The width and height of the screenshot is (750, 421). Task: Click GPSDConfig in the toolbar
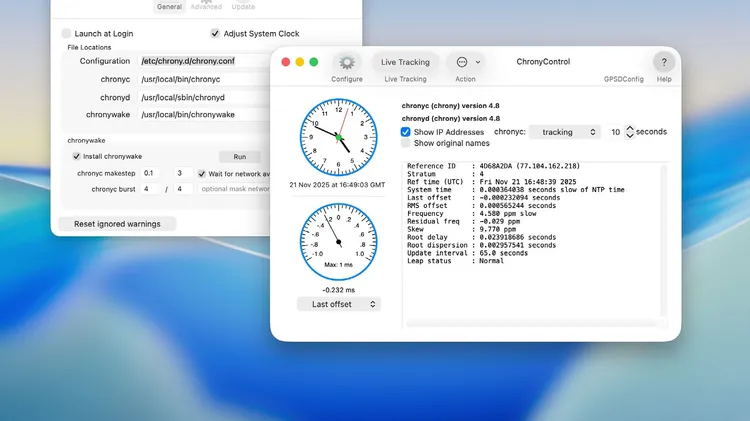(x=624, y=79)
